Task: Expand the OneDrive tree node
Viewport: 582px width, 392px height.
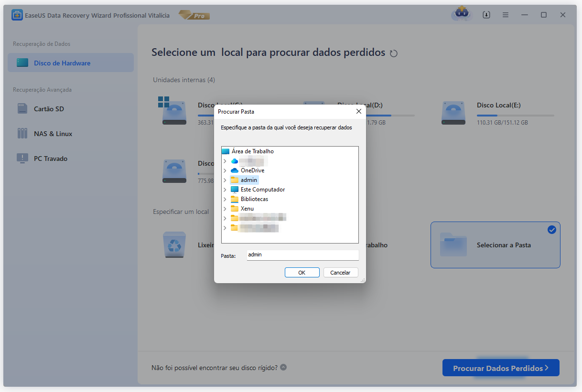Action: 225,170
